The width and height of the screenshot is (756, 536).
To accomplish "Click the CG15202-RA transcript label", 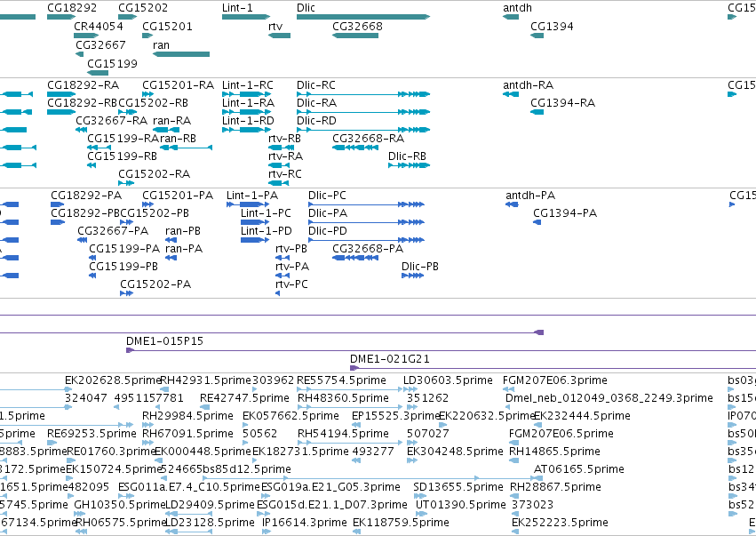I will coord(155,174).
